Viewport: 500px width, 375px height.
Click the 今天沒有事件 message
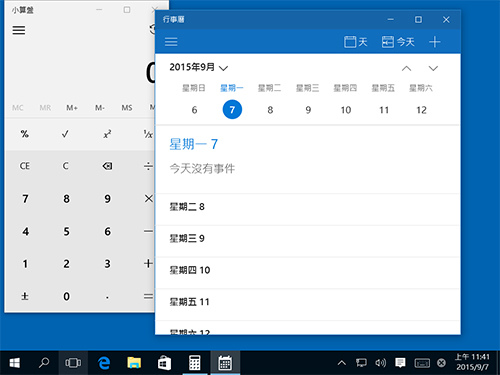[x=202, y=168]
